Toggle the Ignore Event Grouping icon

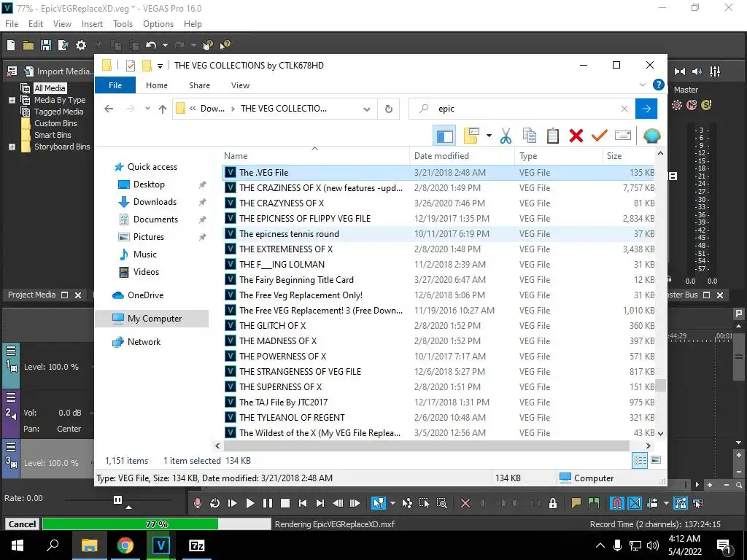698,503
